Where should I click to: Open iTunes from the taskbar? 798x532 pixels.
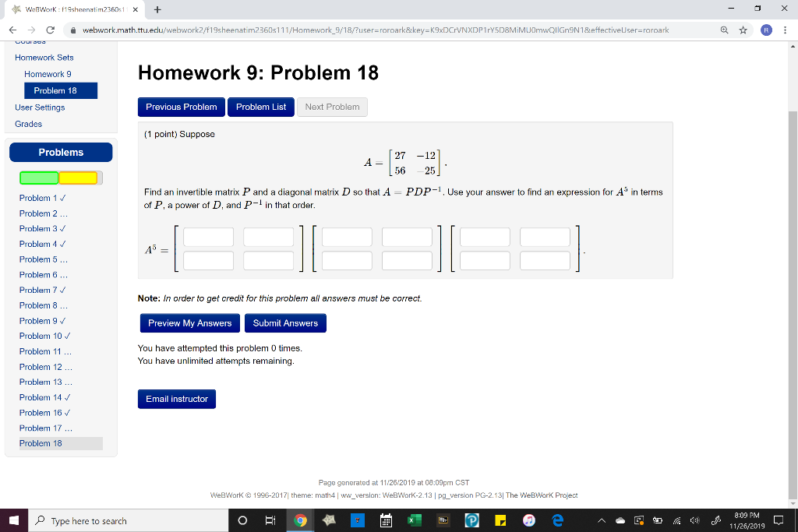[528, 520]
